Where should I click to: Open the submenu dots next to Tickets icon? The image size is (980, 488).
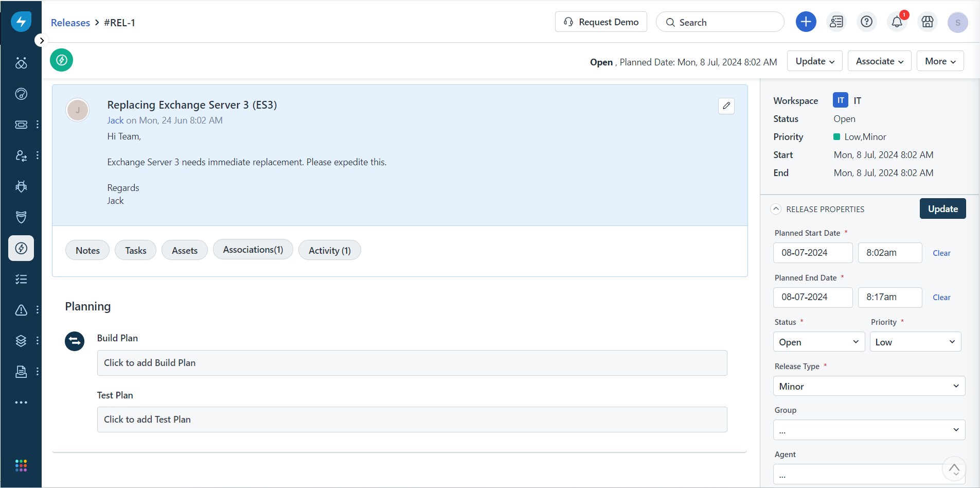click(x=38, y=125)
